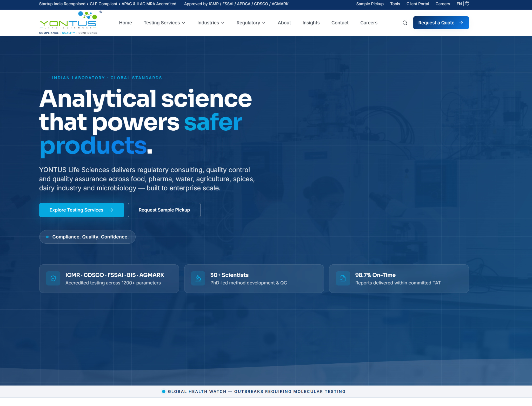The image size is (532, 406).
Task: Click the document icon in On-Time card
Action: pyautogui.click(x=343, y=278)
